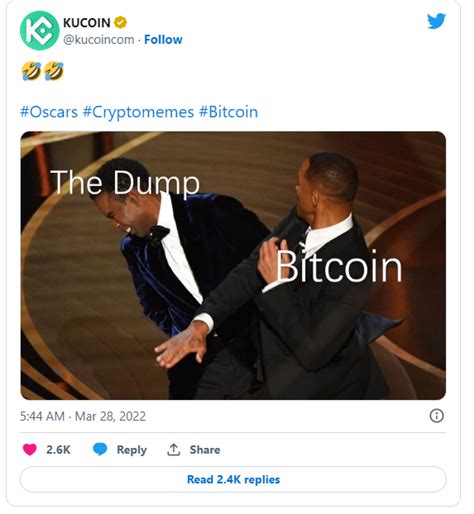Open the tweet info circle icon
The width and height of the screenshot is (474, 514).
(x=436, y=416)
